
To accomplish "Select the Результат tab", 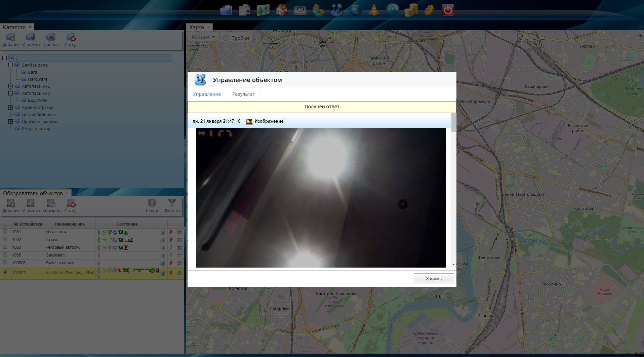I will pos(243,94).
